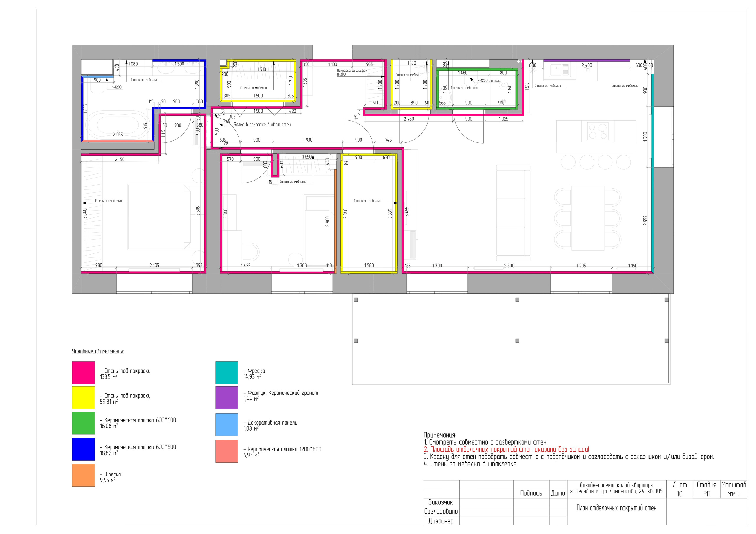
Task: Select the leftmost round bar stool
Action: tap(568, 162)
